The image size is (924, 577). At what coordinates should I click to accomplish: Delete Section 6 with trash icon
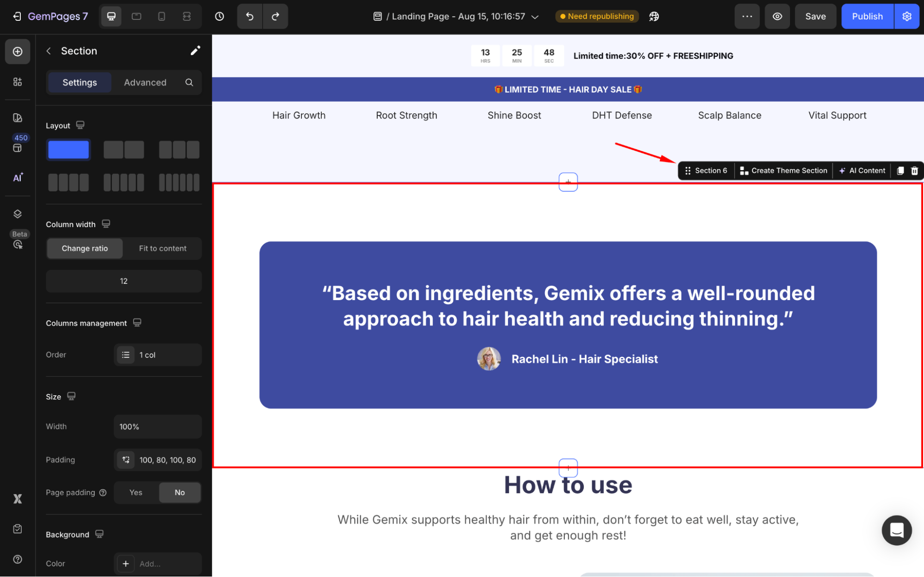click(914, 171)
